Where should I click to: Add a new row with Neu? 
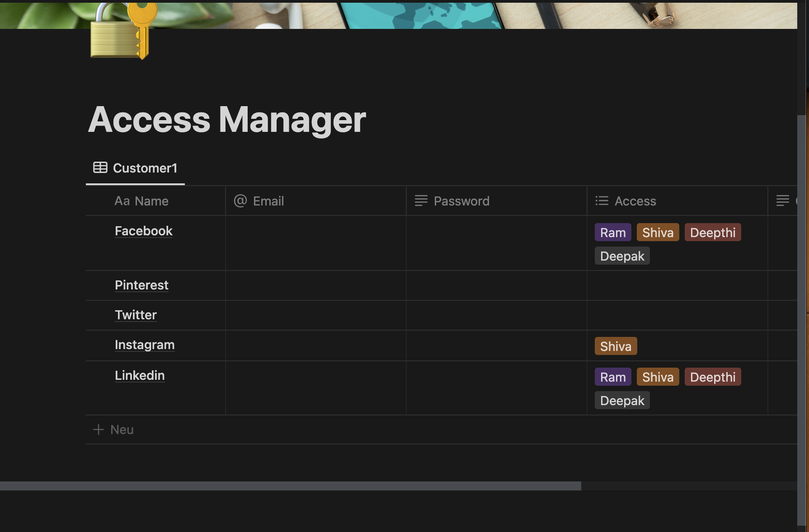pos(442,429)
